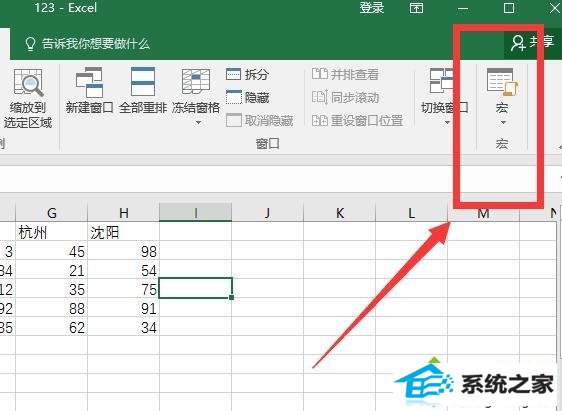Hide the window via 隐藏 button
Viewport: 562px width, 411px height.
pyautogui.click(x=247, y=97)
